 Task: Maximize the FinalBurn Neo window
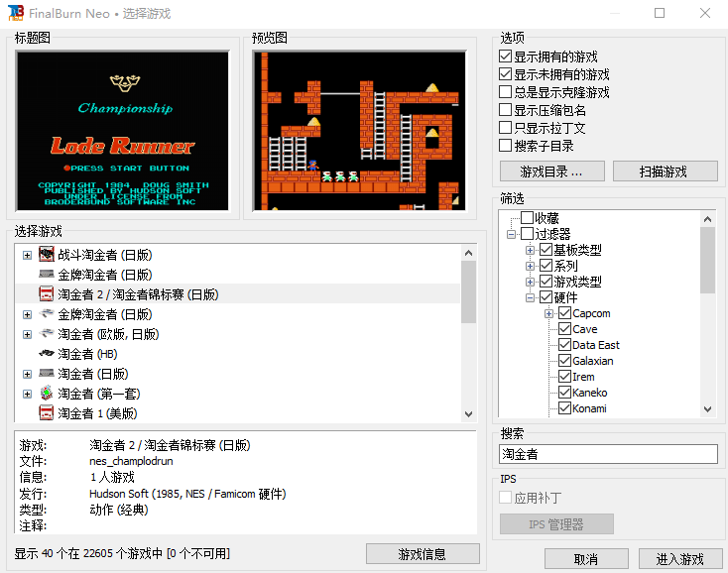click(660, 13)
